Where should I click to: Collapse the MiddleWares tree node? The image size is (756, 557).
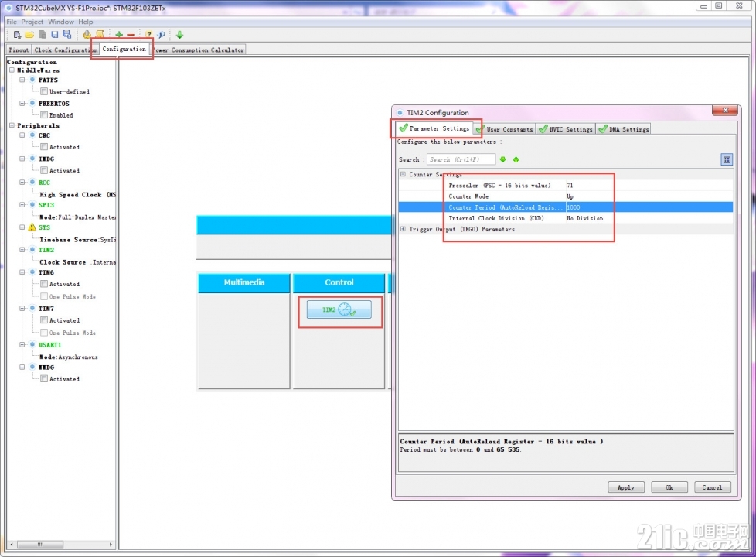click(12, 70)
